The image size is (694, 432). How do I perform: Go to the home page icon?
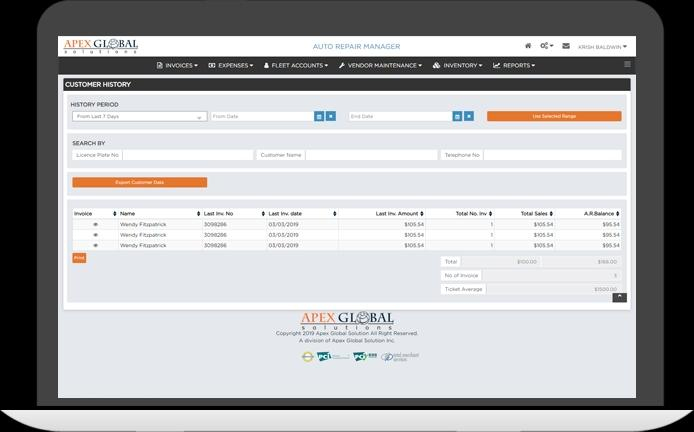click(x=528, y=46)
